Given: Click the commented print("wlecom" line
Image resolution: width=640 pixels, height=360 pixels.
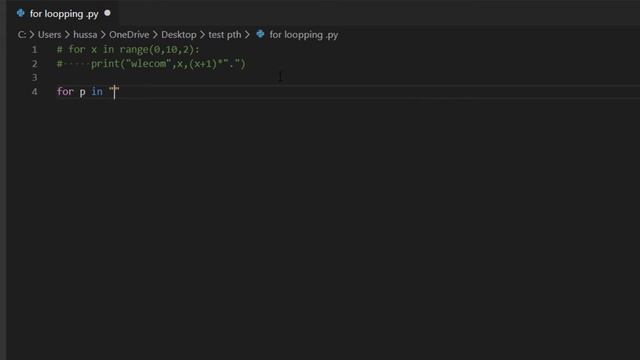Looking at the screenshot, I should click(x=151, y=64).
